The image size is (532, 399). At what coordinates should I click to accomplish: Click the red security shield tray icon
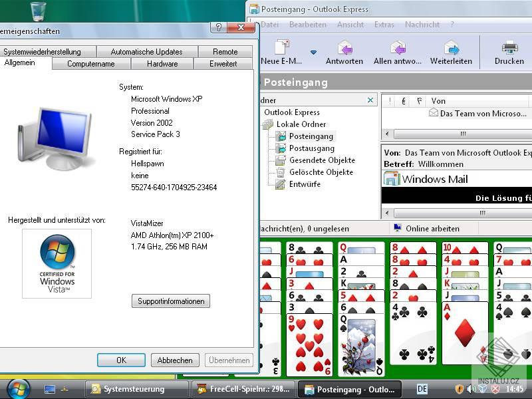495,389
